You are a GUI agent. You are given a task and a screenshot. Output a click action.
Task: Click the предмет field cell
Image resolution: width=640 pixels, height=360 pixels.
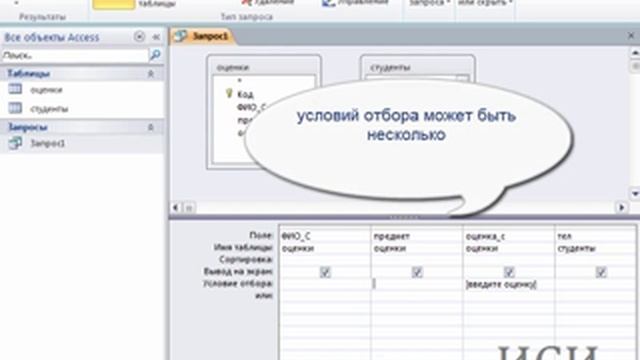(x=417, y=236)
